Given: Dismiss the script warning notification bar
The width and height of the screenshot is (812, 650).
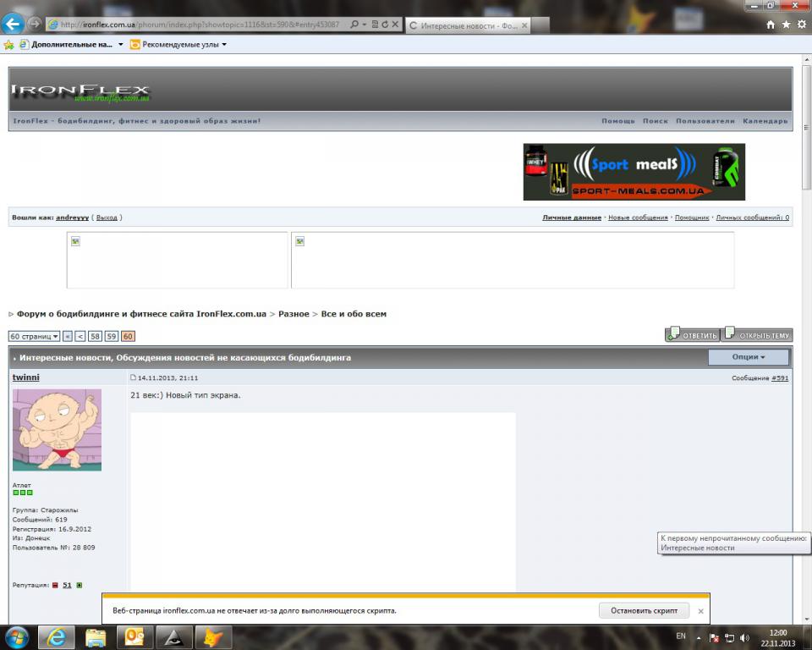Looking at the screenshot, I should pos(700,610).
